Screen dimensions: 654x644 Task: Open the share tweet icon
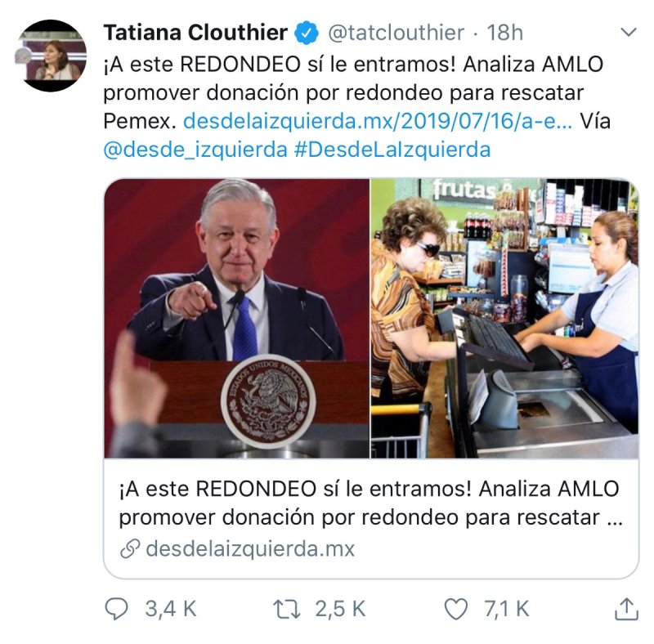point(626,609)
